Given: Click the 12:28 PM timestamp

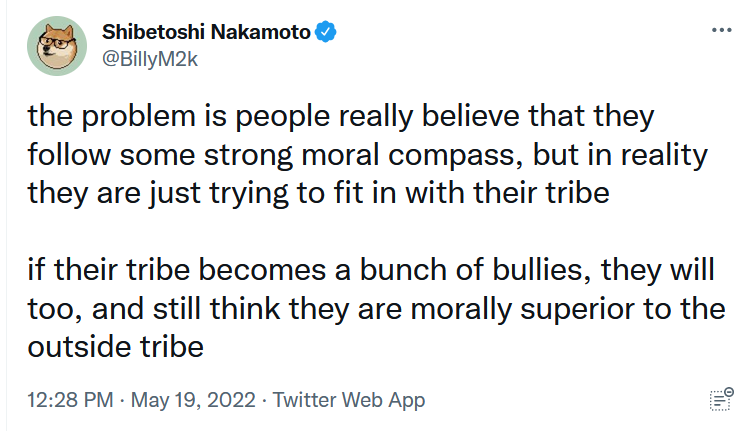Looking at the screenshot, I should point(70,400).
